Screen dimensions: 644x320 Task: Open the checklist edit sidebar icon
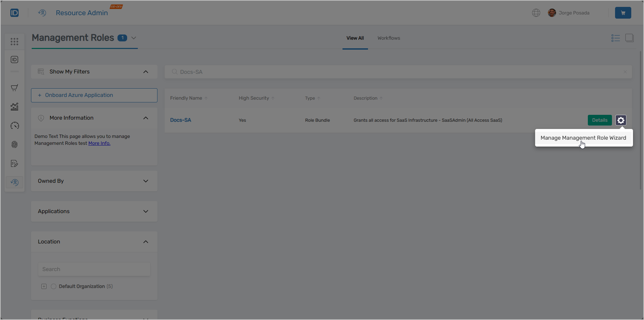[14, 163]
